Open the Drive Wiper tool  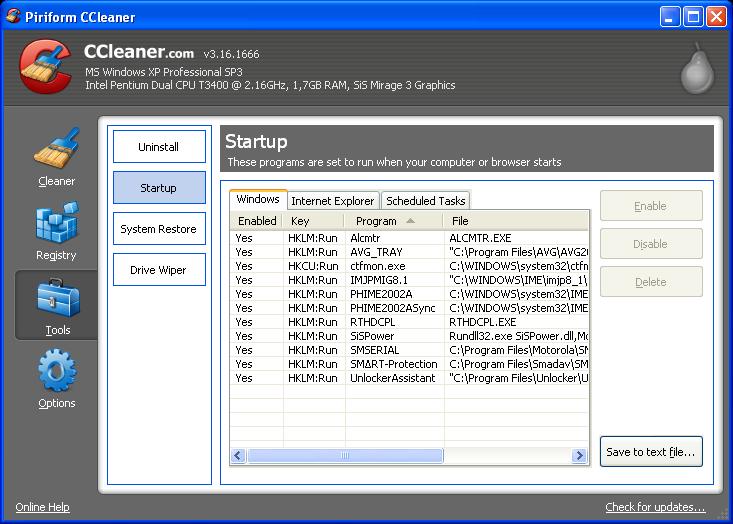coord(159,270)
